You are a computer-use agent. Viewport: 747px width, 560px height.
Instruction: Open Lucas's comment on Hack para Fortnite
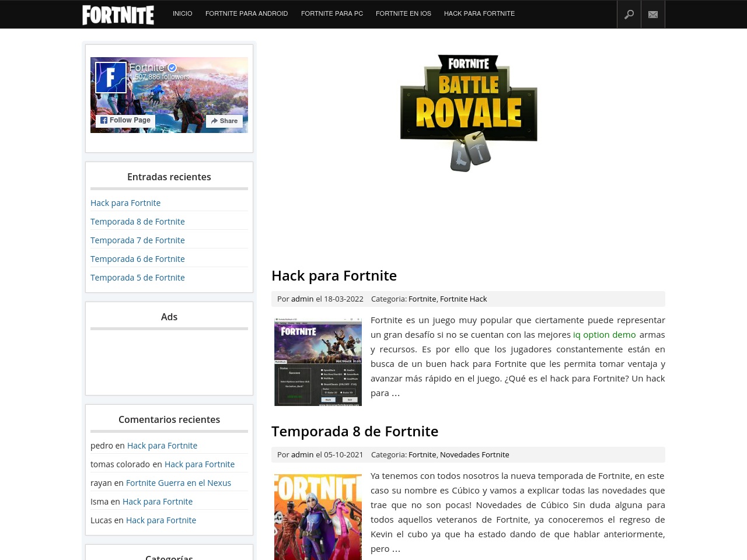[161, 520]
